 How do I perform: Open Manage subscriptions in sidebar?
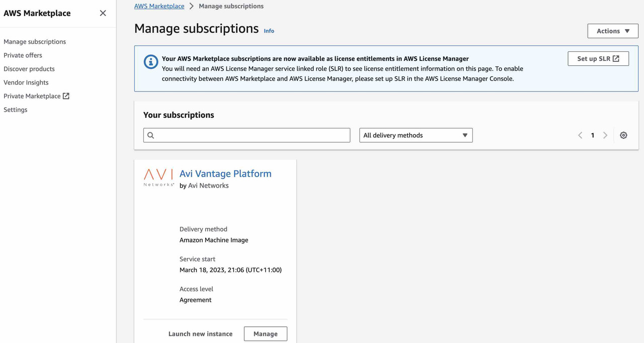click(35, 42)
